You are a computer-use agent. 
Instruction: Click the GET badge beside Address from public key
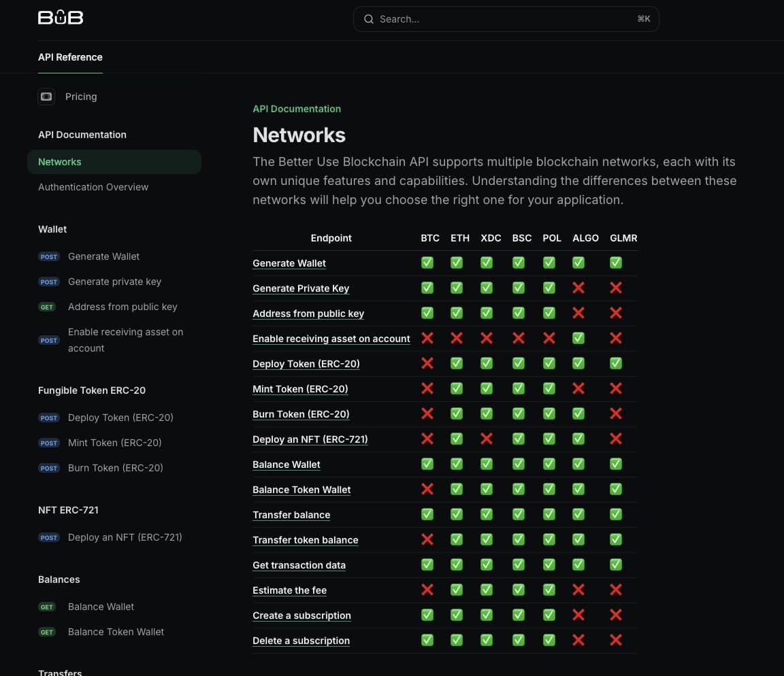pos(47,307)
